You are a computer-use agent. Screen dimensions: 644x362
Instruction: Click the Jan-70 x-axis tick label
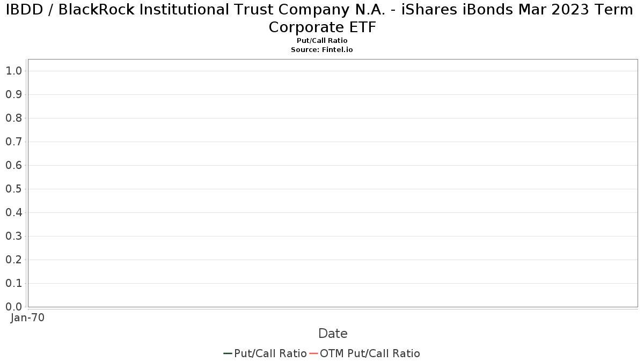tap(27, 317)
